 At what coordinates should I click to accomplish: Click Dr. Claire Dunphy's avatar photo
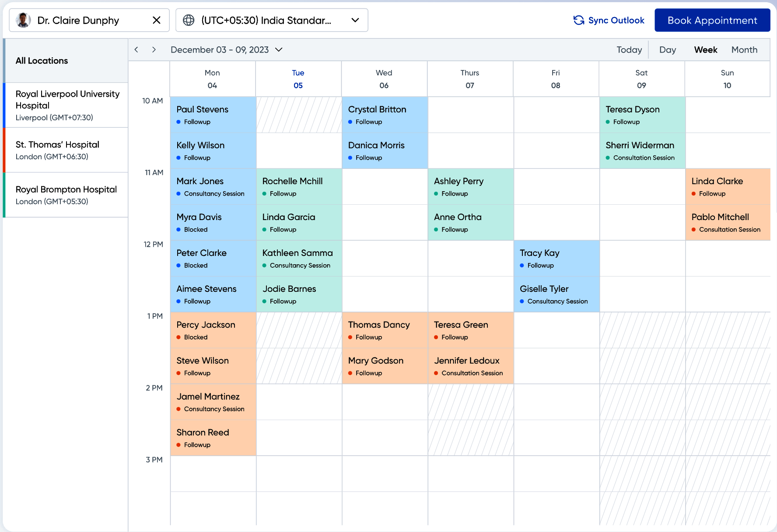tap(23, 20)
